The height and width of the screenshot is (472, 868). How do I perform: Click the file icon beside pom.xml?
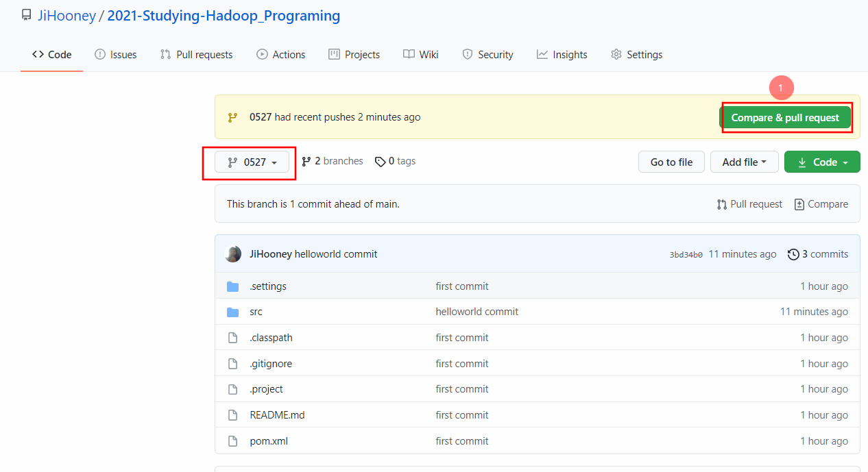click(232, 441)
